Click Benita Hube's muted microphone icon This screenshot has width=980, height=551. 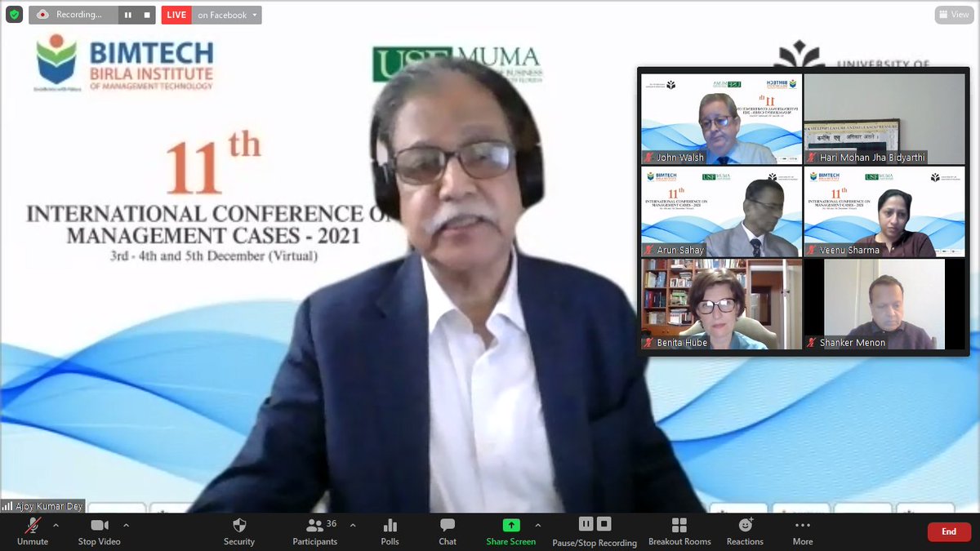click(650, 343)
